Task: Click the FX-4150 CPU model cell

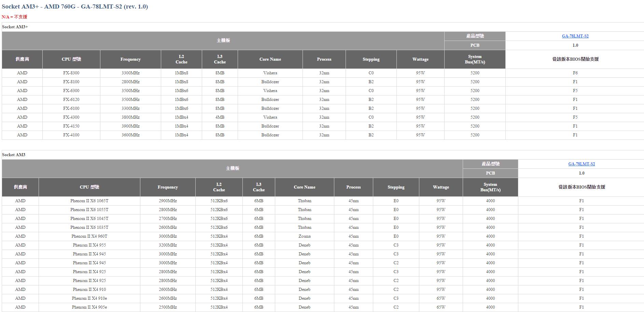Action: coord(71,126)
